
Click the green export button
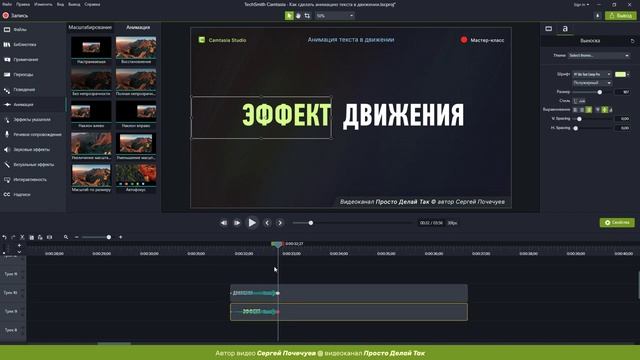point(620,16)
